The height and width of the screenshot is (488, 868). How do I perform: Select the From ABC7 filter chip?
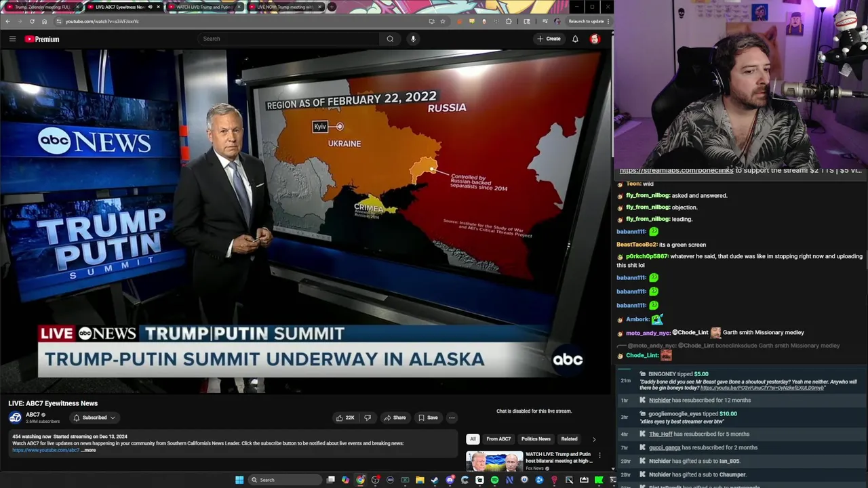[x=498, y=439]
